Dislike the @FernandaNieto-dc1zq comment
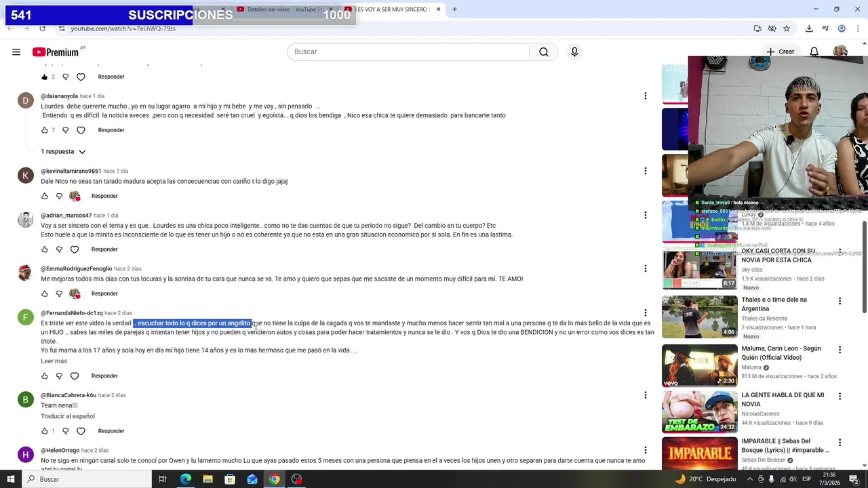 coord(59,376)
